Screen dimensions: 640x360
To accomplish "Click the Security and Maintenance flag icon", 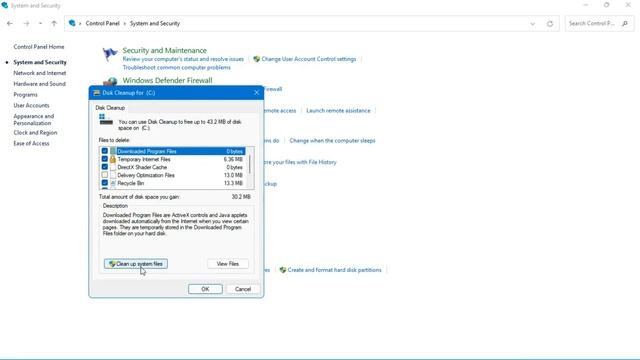I will [110, 55].
